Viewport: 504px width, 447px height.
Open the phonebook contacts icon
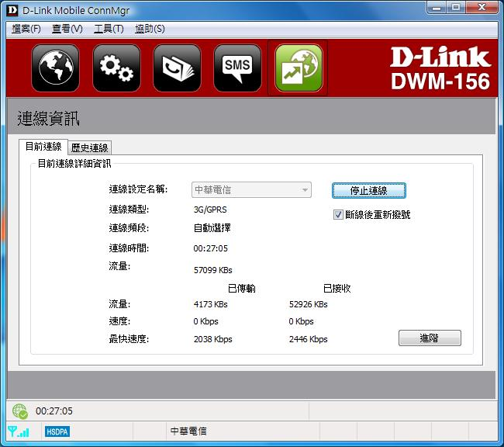click(x=177, y=68)
